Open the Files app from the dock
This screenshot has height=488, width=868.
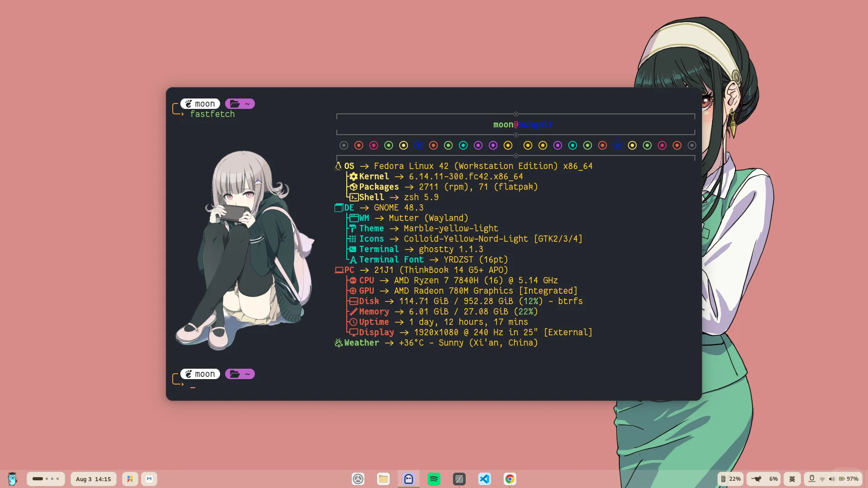(x=383, y=479)
